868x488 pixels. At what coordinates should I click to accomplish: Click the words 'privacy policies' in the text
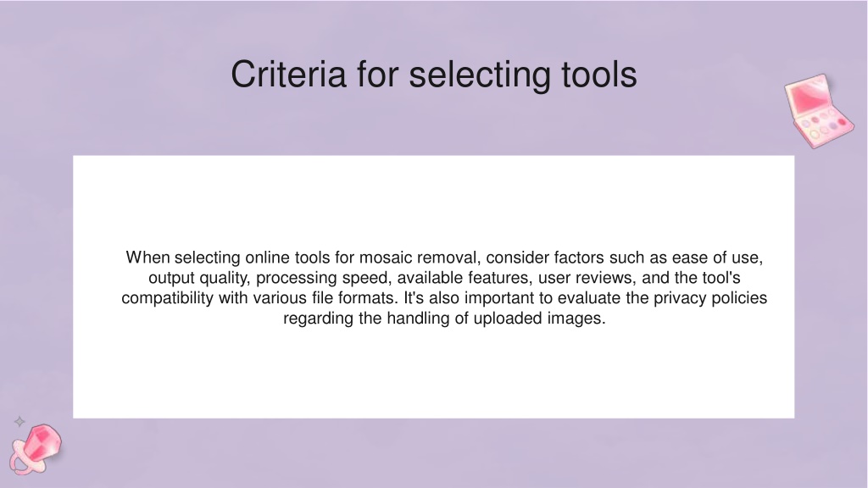click(710, 298)
